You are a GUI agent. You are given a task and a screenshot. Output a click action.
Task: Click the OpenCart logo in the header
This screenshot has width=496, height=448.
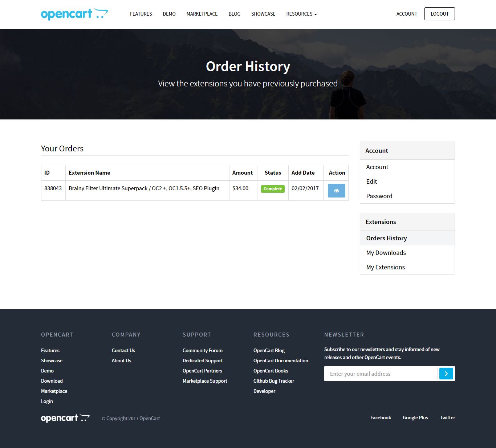(x=74, y=14)
